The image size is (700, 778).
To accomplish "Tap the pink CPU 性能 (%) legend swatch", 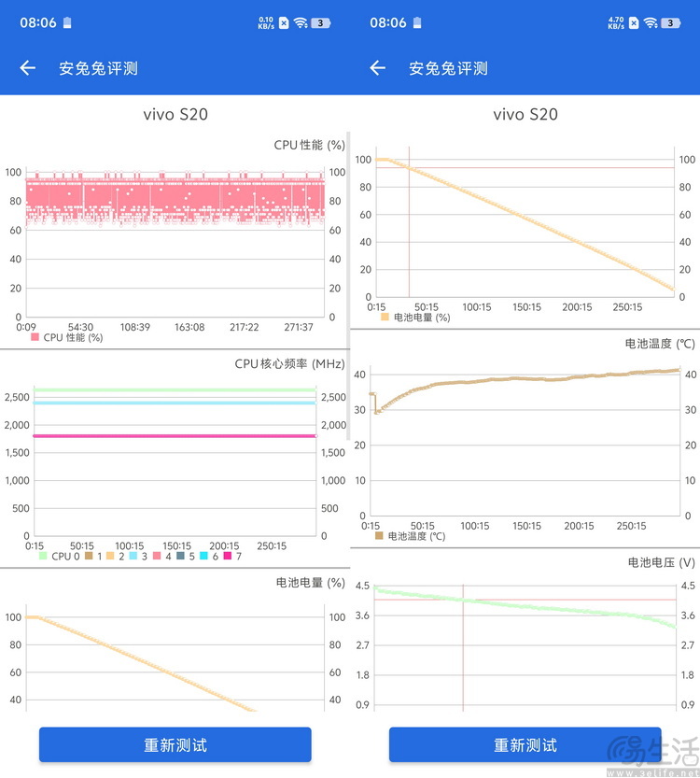I will [35, 337].
